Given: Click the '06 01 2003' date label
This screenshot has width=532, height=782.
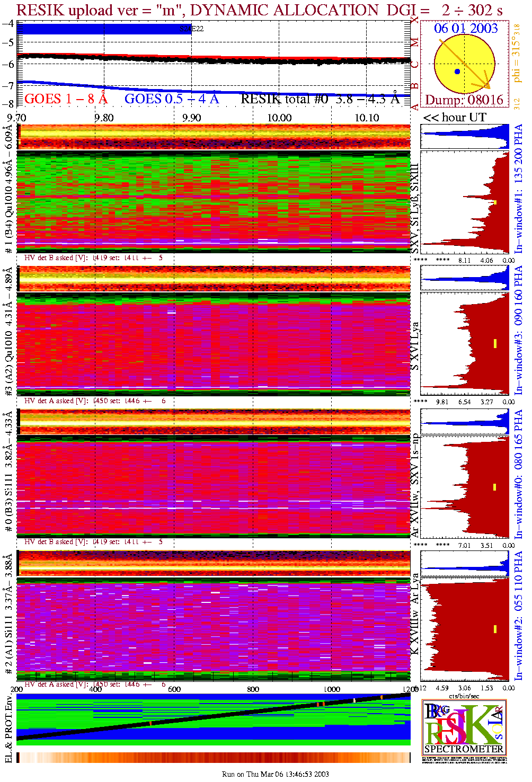Looking at the screenshot, I should click(x=466, y=29).
